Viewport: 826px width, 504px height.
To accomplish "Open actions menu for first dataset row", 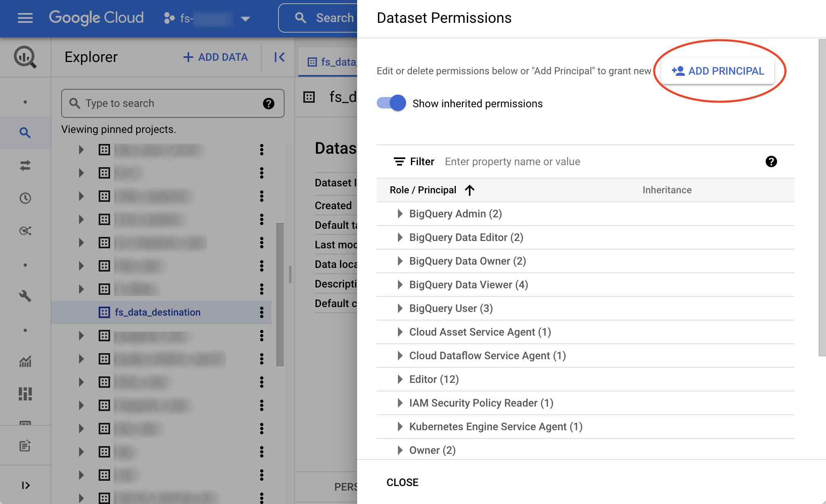I will point(262,150).
